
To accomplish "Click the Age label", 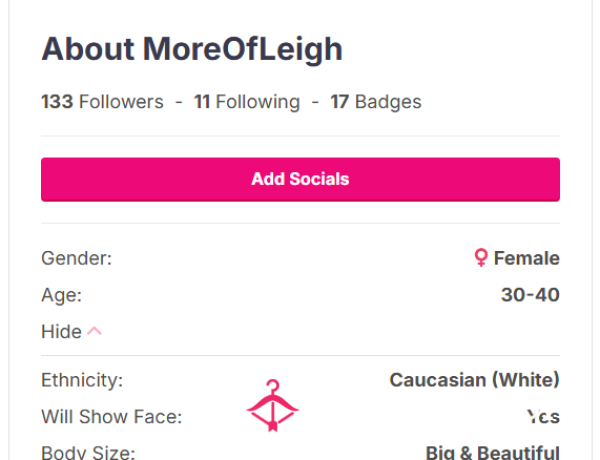I will (x=62, y=295).
